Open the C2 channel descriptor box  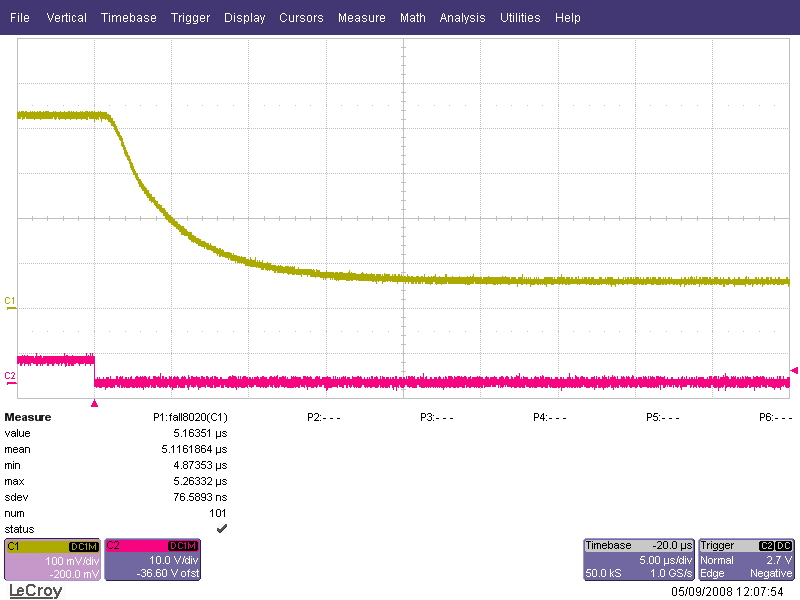tap(153, 560)
